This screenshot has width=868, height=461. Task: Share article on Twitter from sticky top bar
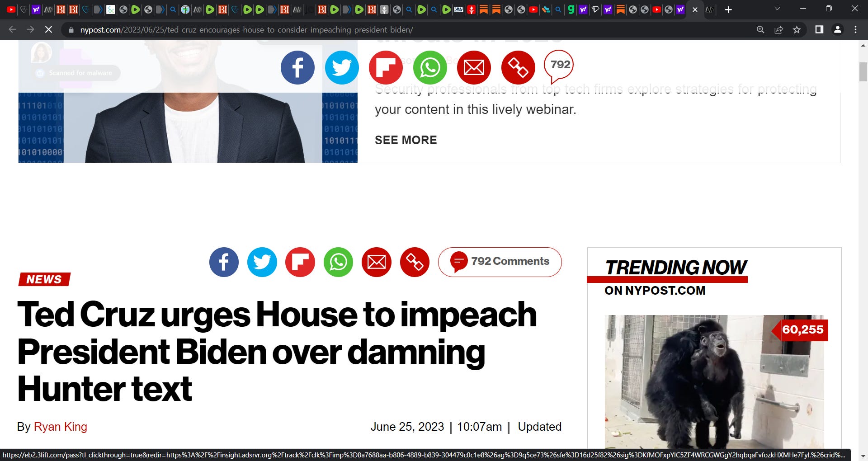[x=342, y=67]
